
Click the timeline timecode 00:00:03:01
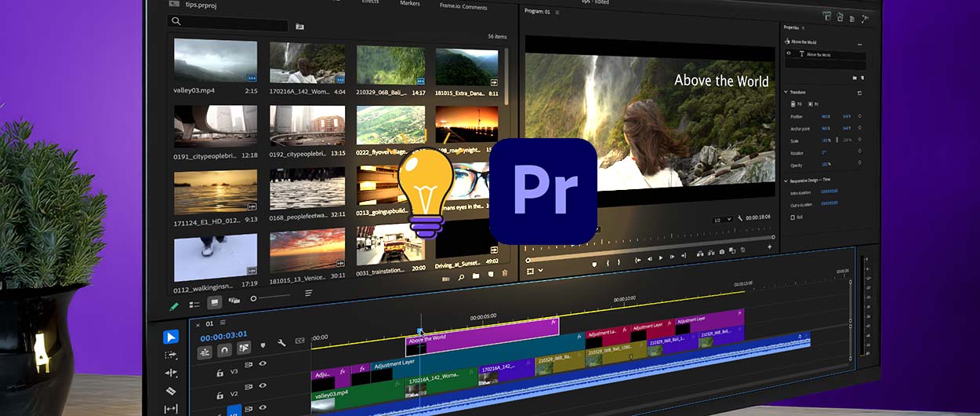pos(223,336)
